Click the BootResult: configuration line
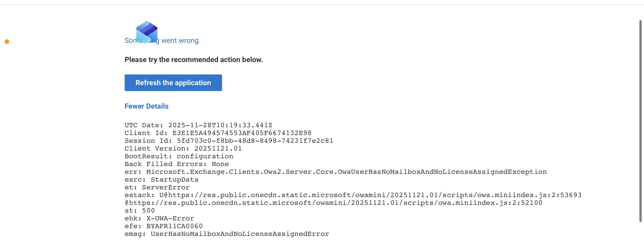Screen dimensions: 644x246 pyautogui.click(x=179, y=156)
